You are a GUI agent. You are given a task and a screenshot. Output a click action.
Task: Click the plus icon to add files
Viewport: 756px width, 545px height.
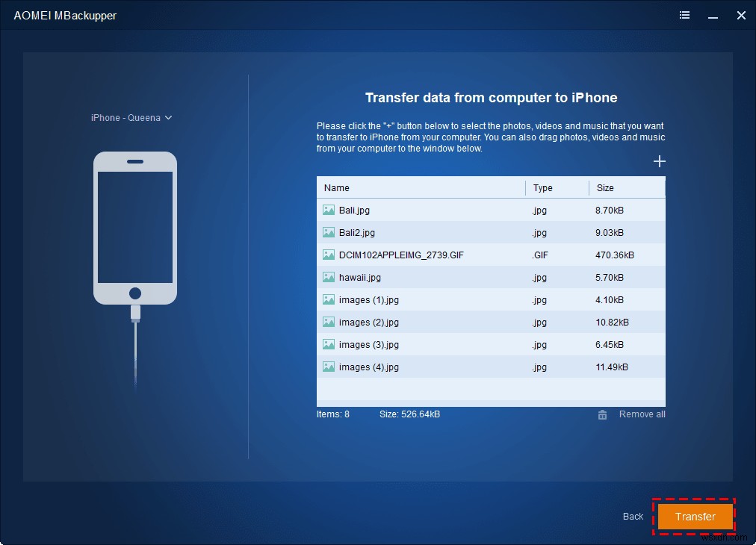click(660, 161)
